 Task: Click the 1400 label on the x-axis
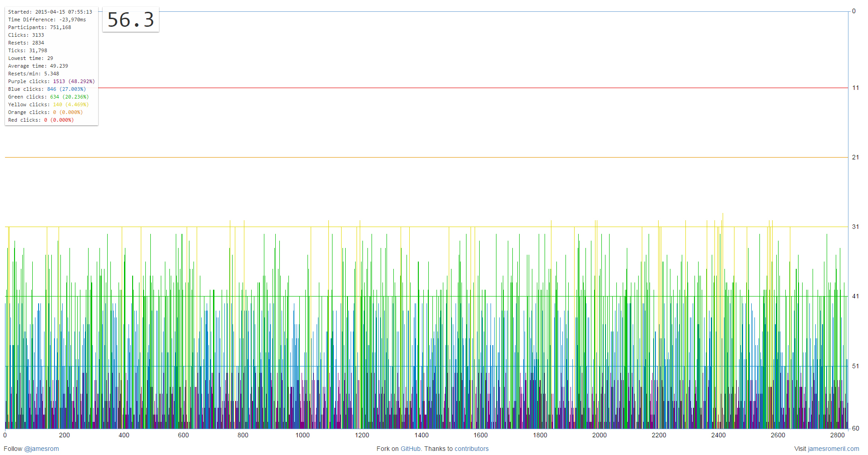click(x=421, y=435)
